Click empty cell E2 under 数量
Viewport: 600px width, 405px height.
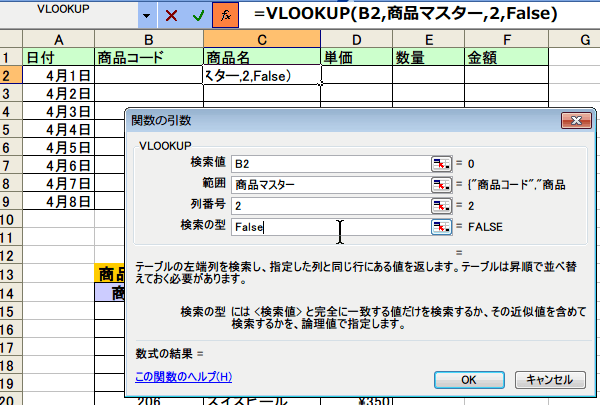[x=429, y=75]
